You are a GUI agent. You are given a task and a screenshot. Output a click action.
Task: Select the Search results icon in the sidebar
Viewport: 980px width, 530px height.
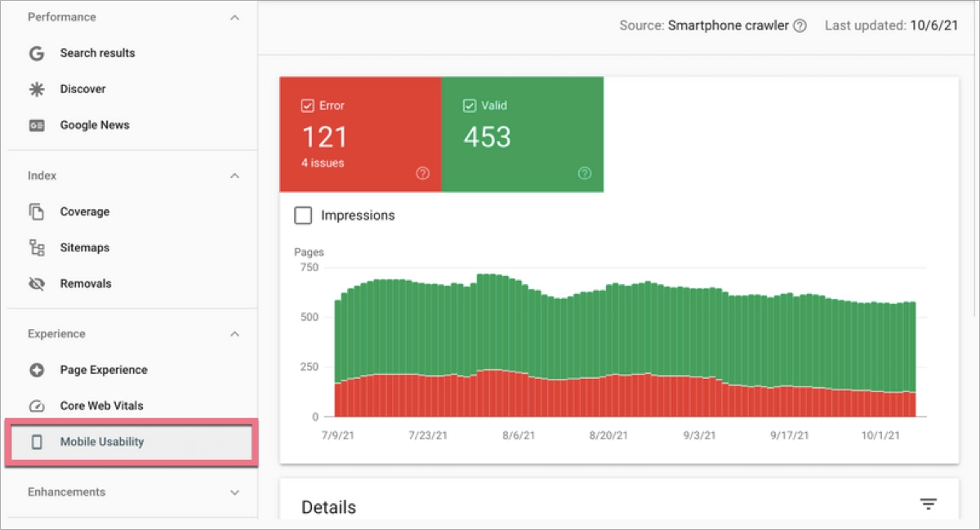pyautogui.click(x=36, y=52)
